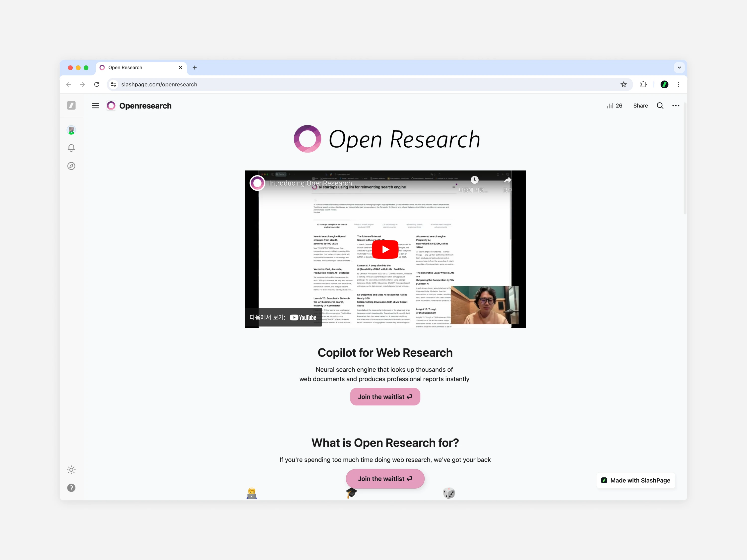Click the SlashPage extension icon in toolbar
Viewport: 747px width, 560px height.
664,84
